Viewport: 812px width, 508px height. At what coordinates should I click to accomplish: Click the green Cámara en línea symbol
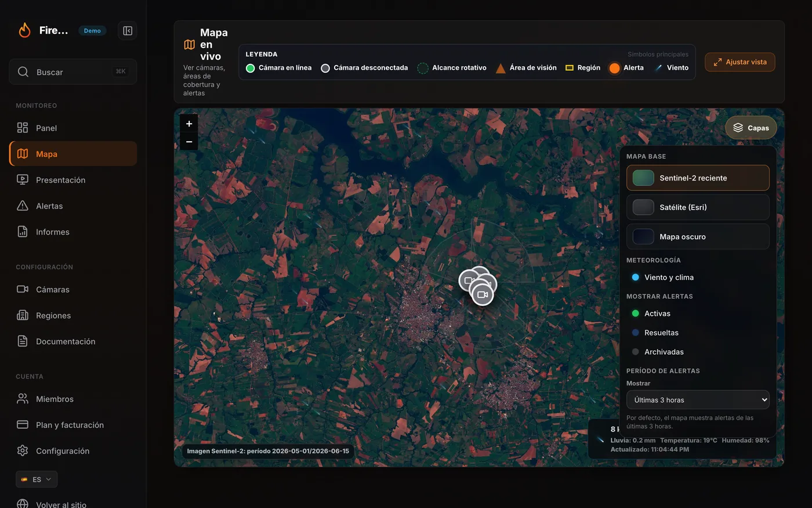click(251, 68)
